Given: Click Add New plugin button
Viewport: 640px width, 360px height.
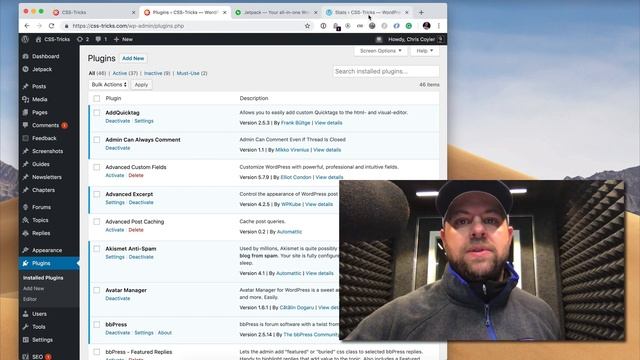Looking at the screenshot, I should coord(133,58).
